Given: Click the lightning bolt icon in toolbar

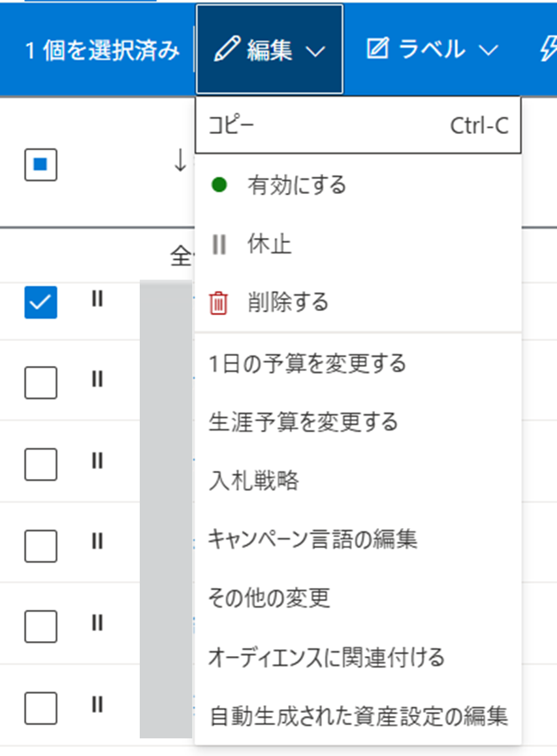Looking at the screenshot, I should coord(549,50).
